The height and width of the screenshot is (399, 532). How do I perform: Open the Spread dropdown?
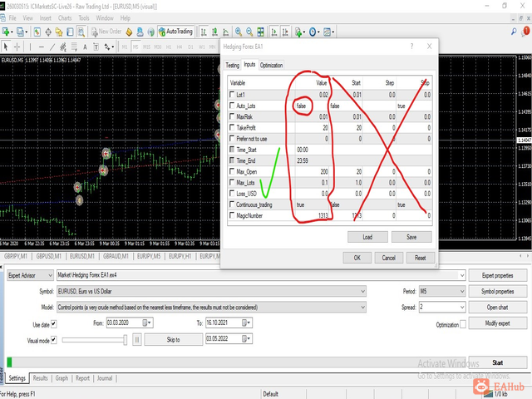pos(462,308)
